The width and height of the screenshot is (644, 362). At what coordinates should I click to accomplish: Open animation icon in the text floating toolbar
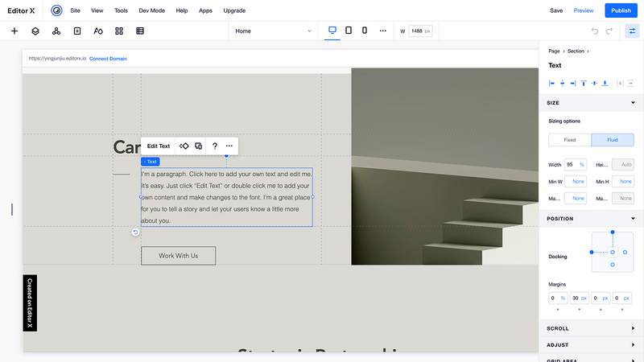pyautogui.click(x=184, y=146)
